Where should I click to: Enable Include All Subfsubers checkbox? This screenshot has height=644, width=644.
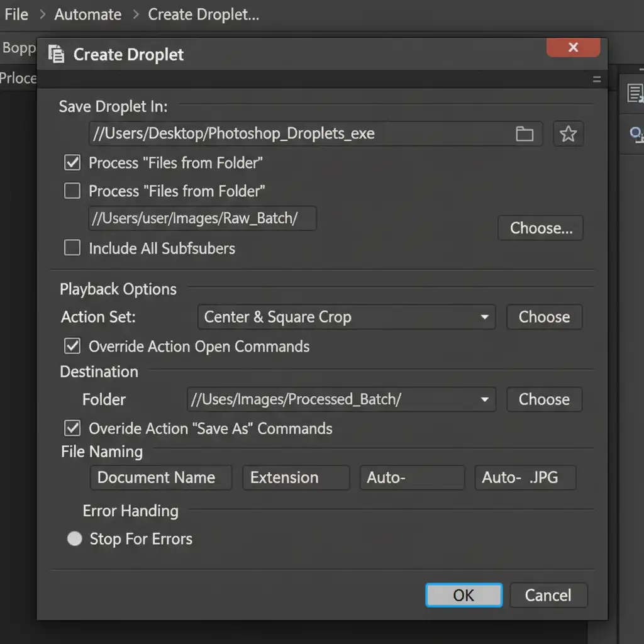click(73, 248)
